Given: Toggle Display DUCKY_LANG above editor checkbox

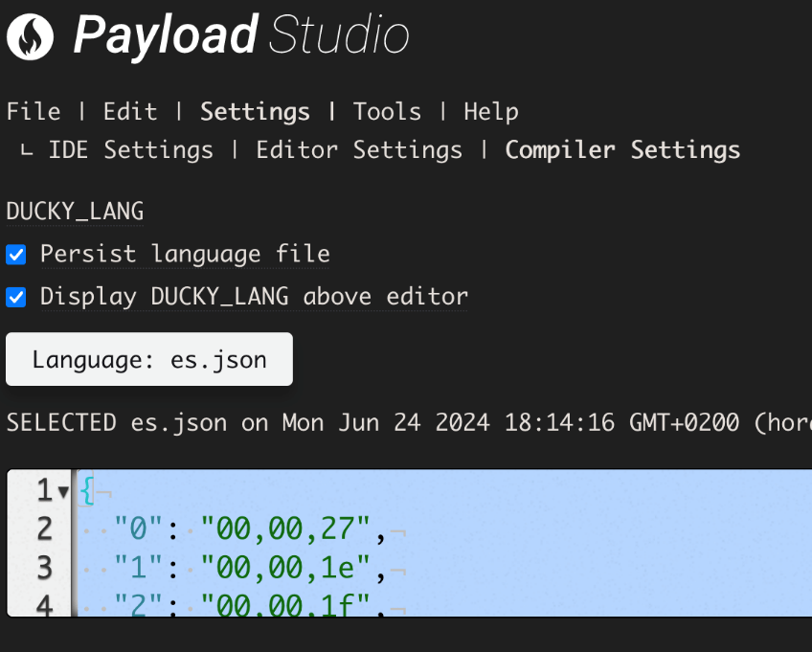Looking at the screenshot, I should tap(16, 297).
